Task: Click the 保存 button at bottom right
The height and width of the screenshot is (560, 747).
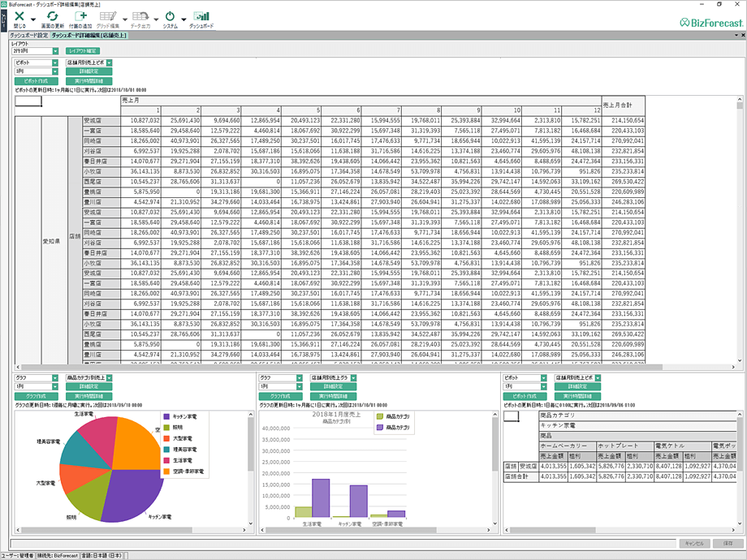Action: pos(727,543)
